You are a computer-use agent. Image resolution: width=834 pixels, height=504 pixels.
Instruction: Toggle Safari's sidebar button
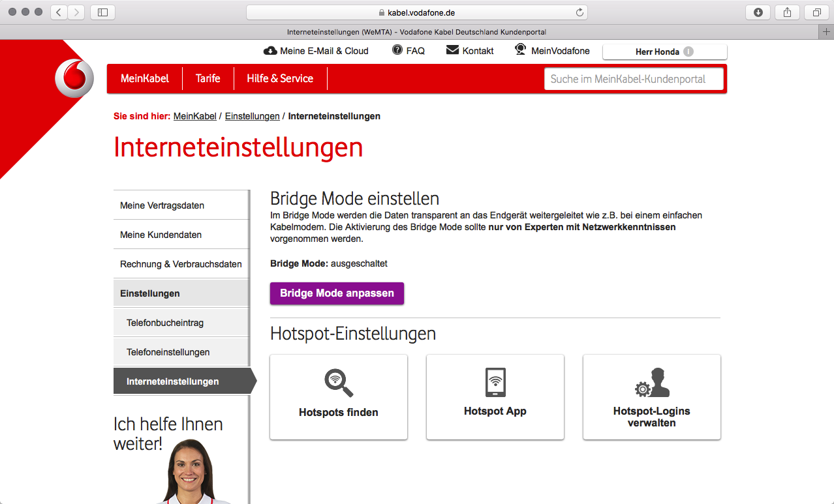click(102, 12)
